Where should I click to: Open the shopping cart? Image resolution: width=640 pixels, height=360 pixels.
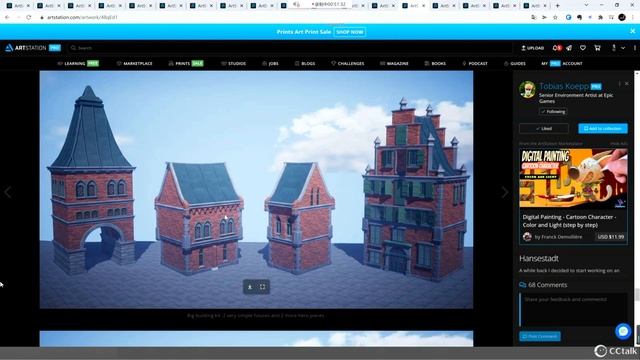coord(597,48)
